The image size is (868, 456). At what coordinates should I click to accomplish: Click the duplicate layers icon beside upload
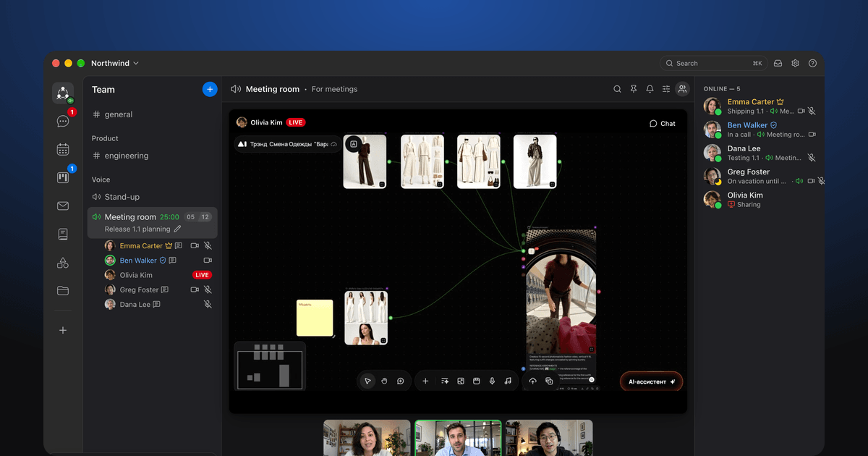click(549, 381)
